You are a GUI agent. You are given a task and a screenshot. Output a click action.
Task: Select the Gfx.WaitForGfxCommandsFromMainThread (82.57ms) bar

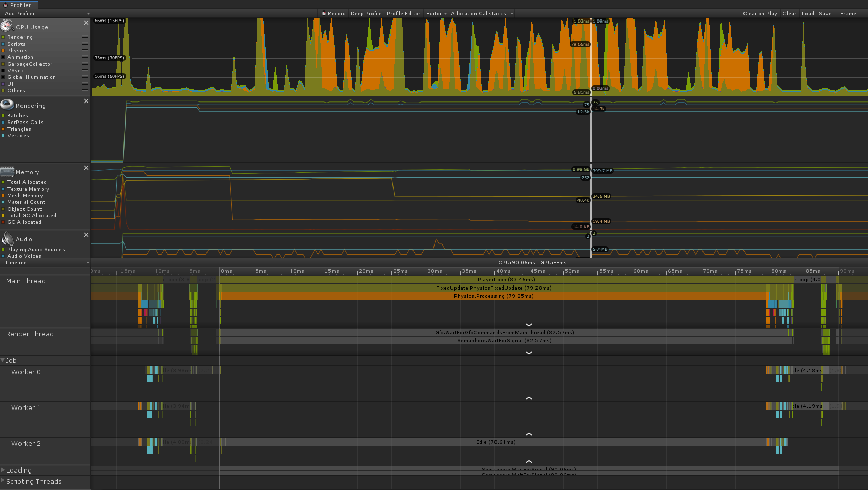tap(504, 333)
